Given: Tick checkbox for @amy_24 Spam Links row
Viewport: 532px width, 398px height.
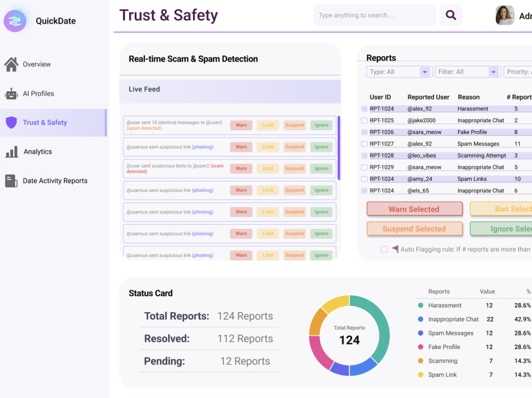Looking at the screenshot, I should click(364, 179).
